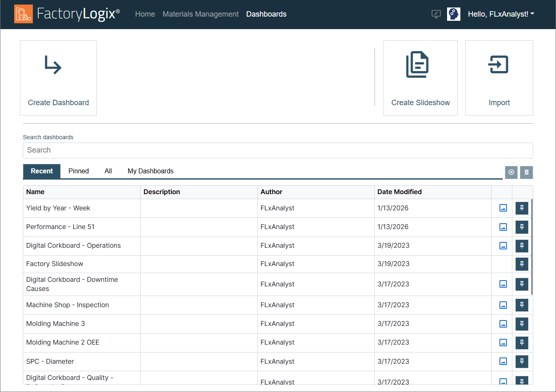Switch to the All tab

[x=108, y=171]
